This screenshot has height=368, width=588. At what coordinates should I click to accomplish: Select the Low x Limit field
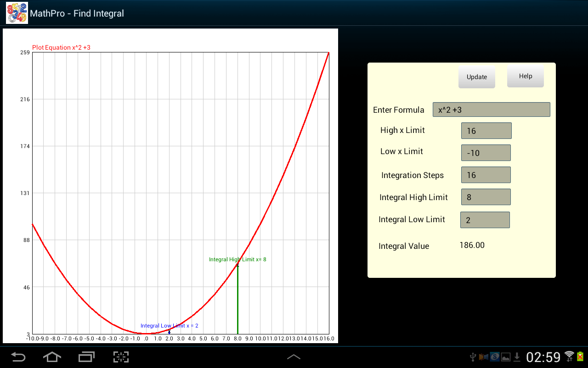[x=486, y=152]
